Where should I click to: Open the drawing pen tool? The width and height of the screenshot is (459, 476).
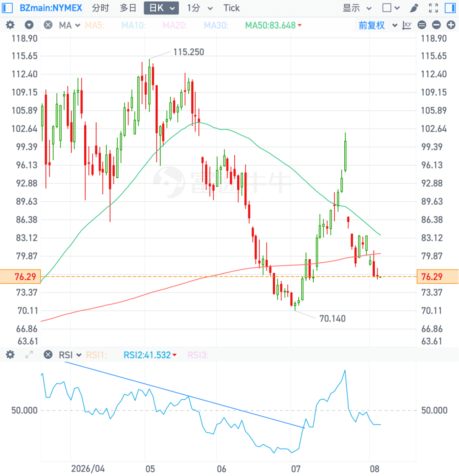[x=414, y=8]
